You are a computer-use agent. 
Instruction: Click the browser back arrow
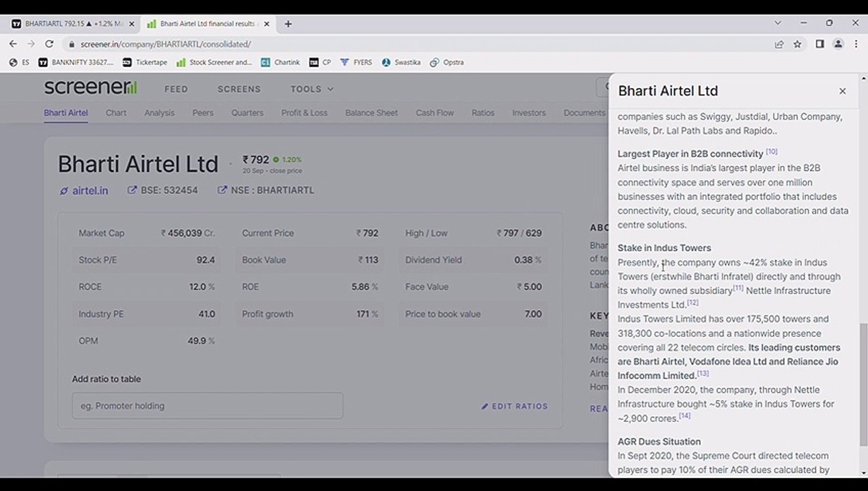13,44
